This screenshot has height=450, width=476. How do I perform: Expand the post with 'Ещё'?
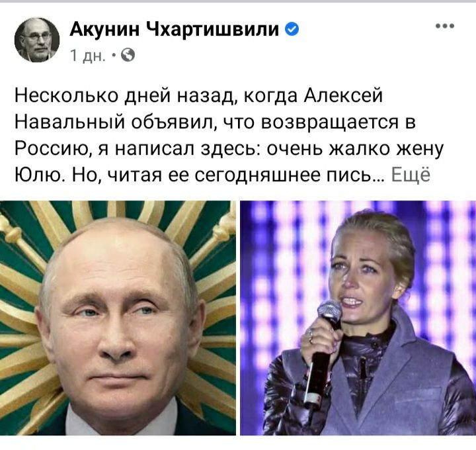pos(411,175)
